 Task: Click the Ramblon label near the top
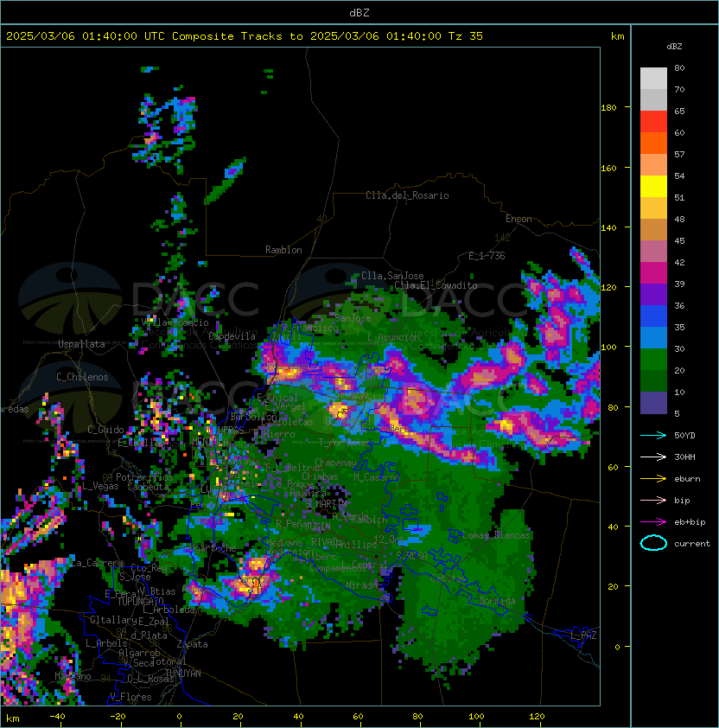pyautogui.click(x=283, y=250)
